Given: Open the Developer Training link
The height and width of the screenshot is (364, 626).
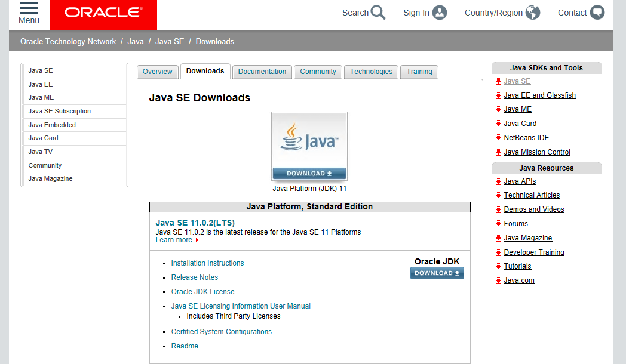Looking at the screenshot, I should (534, 252).
